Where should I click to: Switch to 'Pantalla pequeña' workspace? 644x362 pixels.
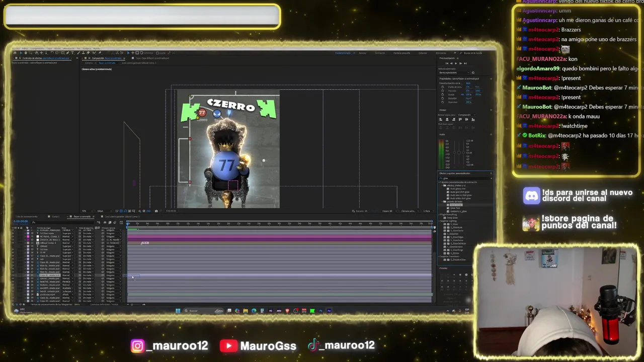tap(401, 53)
